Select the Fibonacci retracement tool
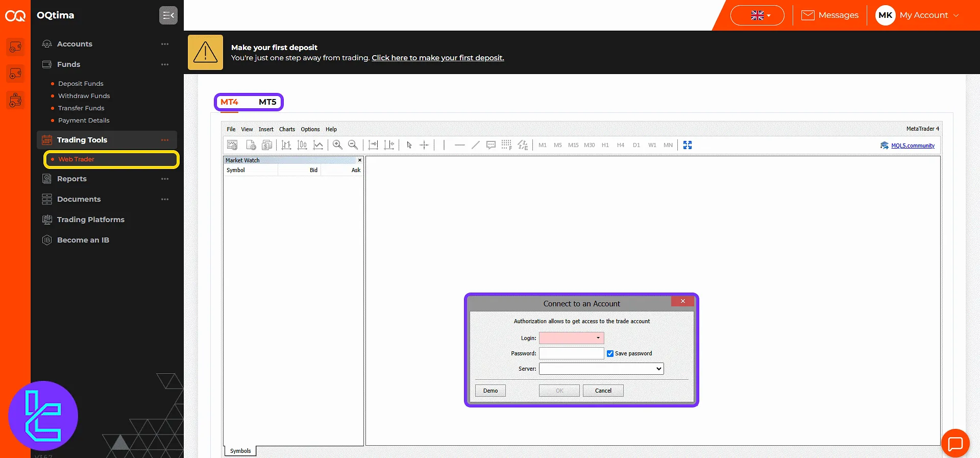 tap(506, 145)
